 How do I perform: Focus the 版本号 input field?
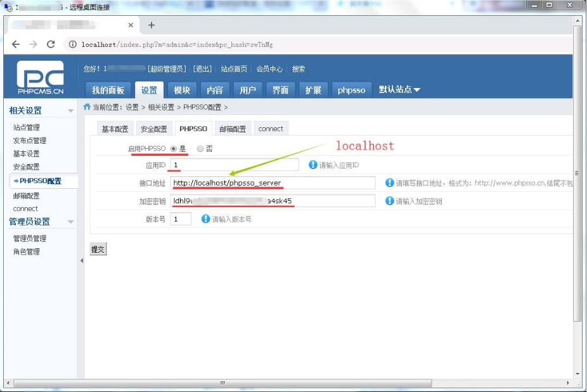click(181, 219)
